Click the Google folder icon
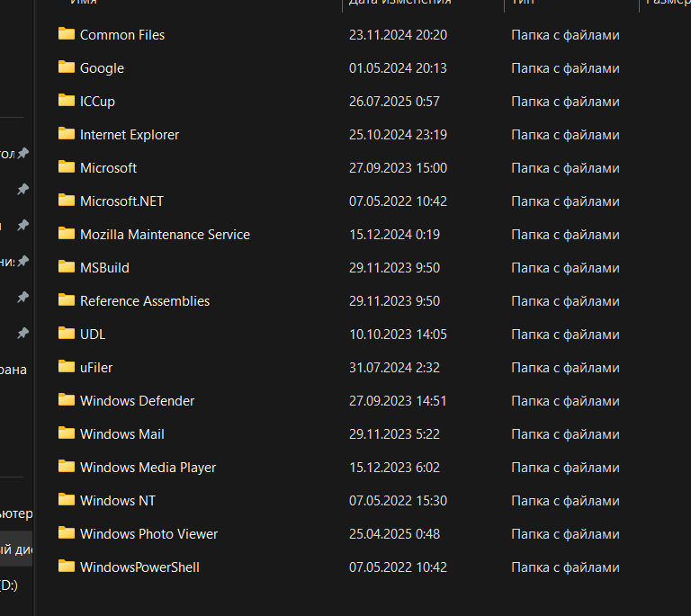This screenshot has width=691, height=616. coord(67,67)
